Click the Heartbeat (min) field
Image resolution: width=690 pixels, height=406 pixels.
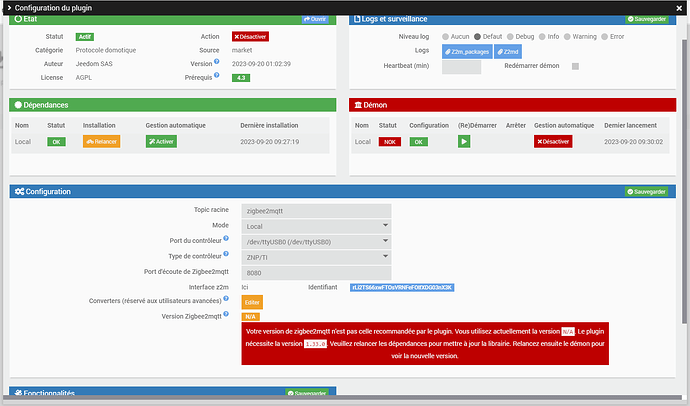click(461, 67)
